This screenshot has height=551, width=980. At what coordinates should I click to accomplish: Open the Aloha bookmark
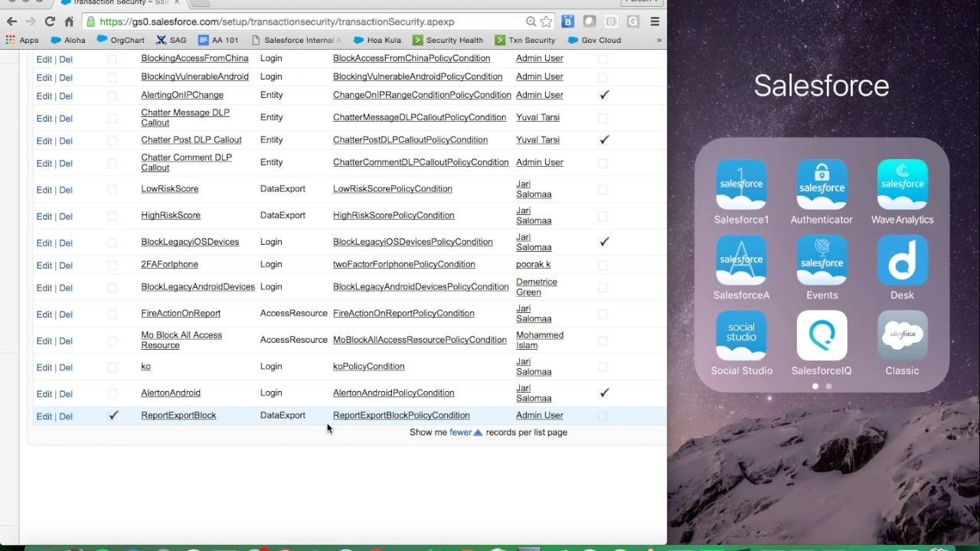tap(68, 40)
